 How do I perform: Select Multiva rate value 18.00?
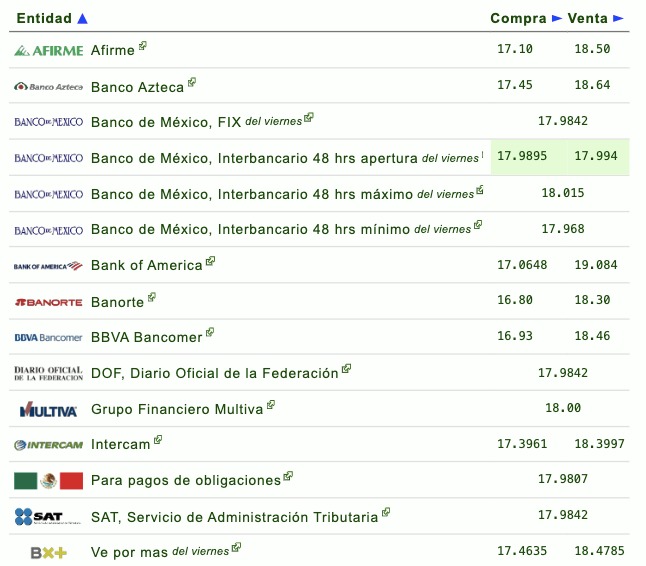563,408
